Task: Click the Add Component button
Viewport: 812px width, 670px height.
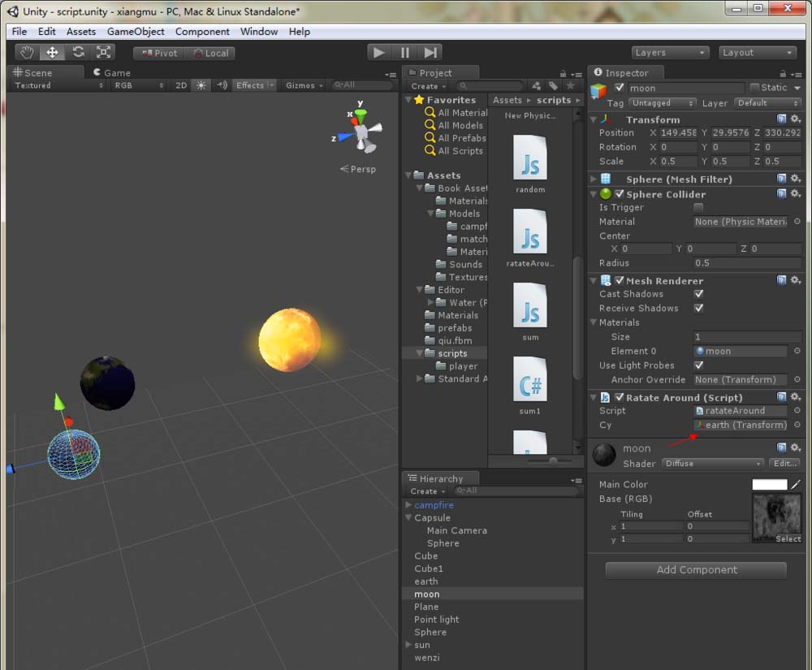Action: point(696,569)
